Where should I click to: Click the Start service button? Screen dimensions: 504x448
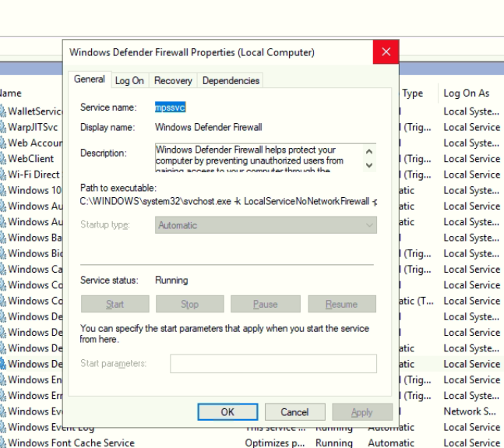click(x=115, y=304)
